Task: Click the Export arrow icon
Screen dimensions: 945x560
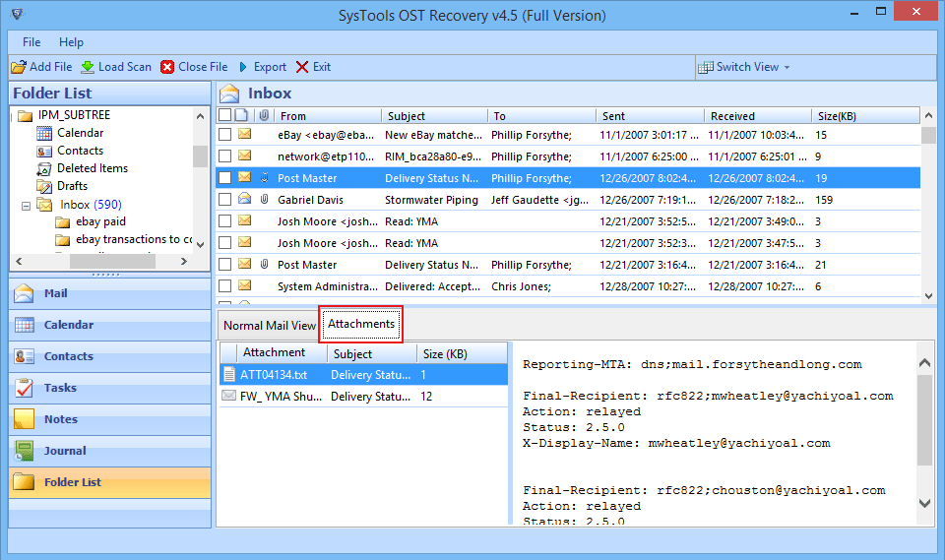Action: (x=243, y=67)
